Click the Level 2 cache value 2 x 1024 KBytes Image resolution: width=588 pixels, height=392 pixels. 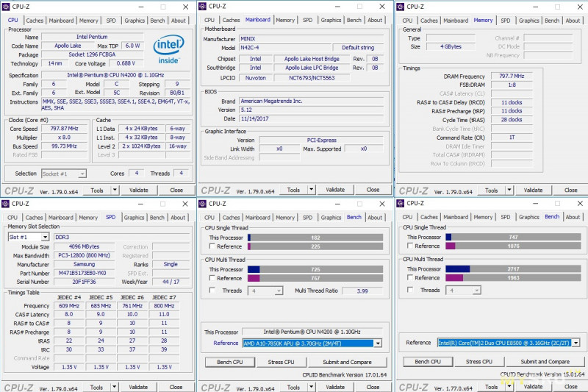pyautogui.click(x=141, y=146)
